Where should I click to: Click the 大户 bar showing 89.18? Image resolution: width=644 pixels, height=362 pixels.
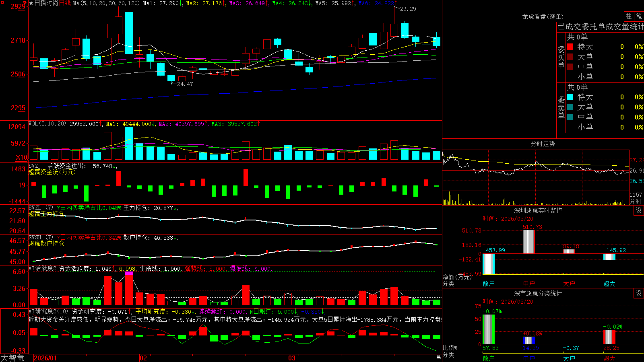point(569,251)
